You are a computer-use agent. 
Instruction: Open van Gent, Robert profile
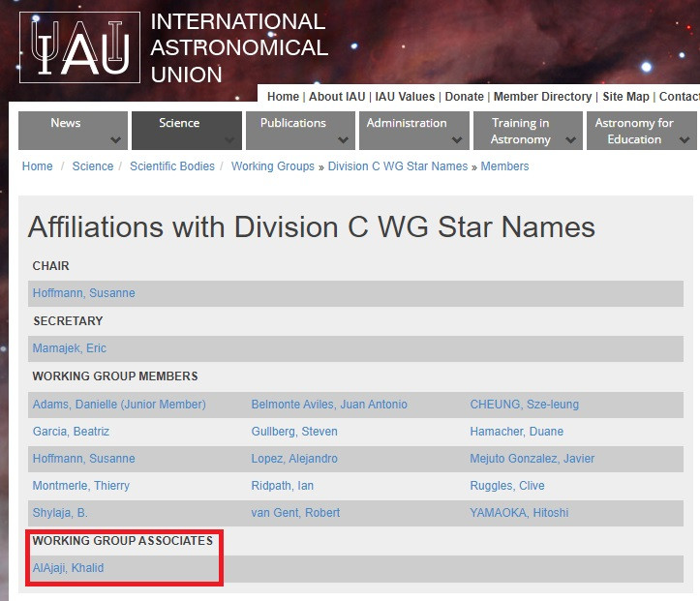[x=295, y=513]
